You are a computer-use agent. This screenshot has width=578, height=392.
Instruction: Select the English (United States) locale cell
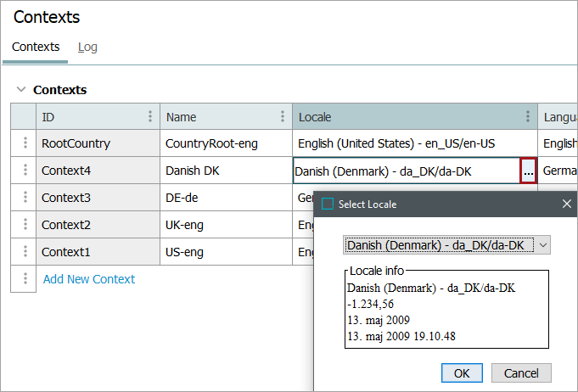coord(414,143)
